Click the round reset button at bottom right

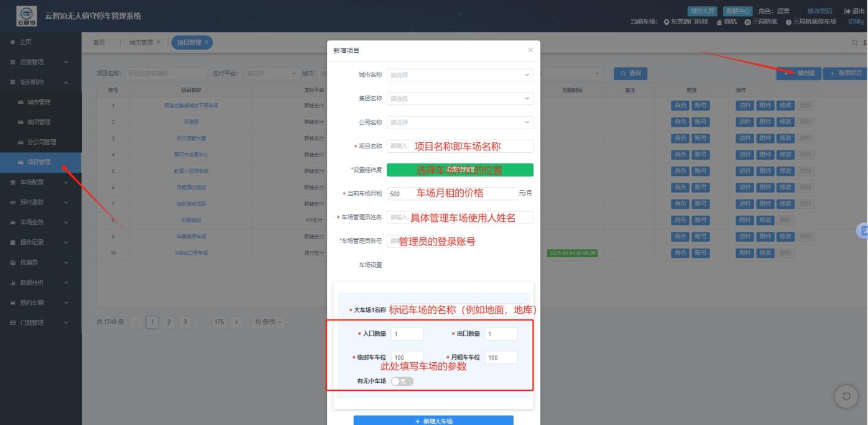(x=846, y=396)
